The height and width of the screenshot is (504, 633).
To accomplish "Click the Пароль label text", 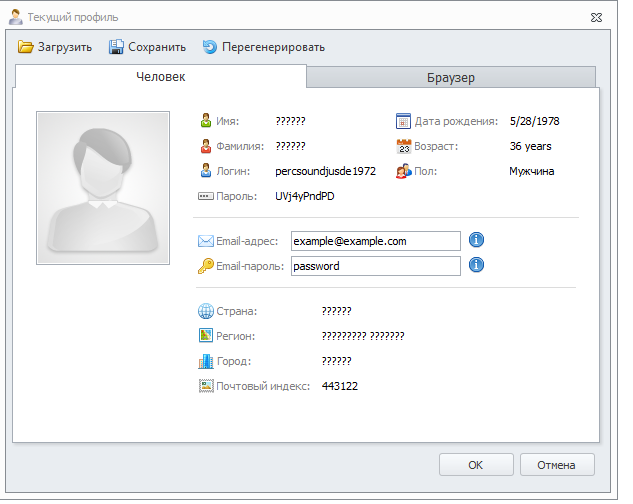I will [x=237, y=196].
